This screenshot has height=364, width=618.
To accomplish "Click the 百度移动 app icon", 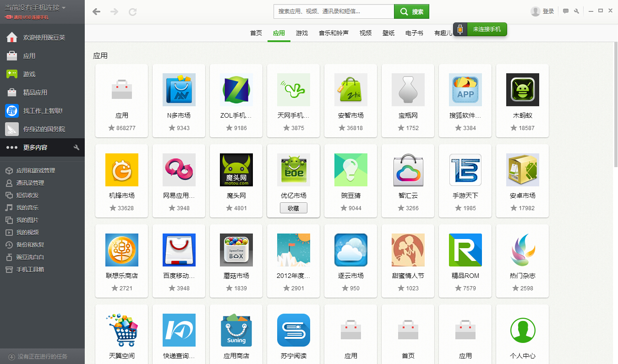I will pos(179,250).
